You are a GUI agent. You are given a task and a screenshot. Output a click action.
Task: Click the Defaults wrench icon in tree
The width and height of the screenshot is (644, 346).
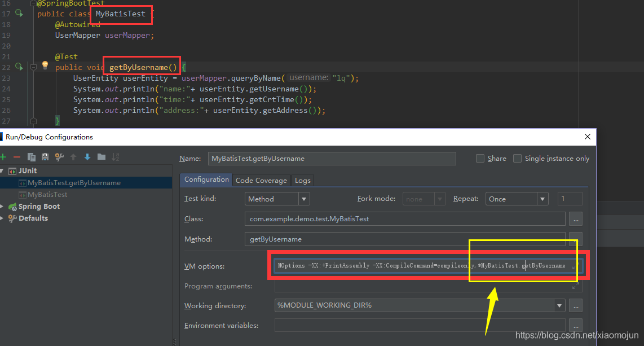click(12, 218)
